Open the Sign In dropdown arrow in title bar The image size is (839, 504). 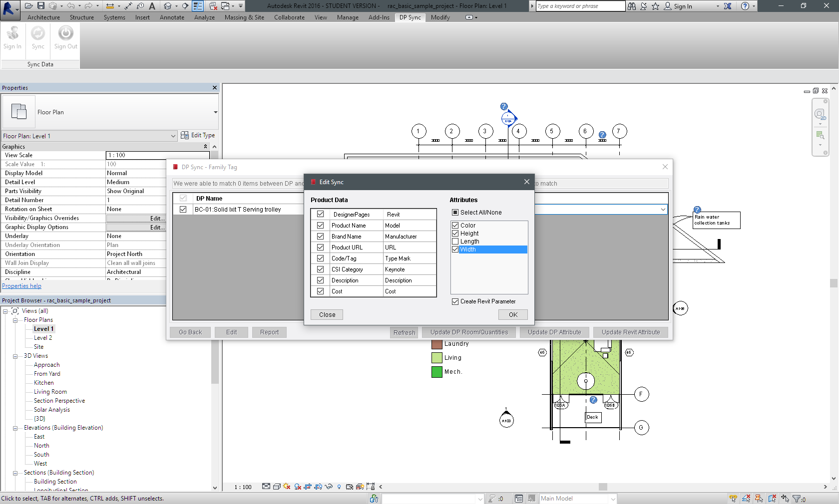[x=718, y=6]
